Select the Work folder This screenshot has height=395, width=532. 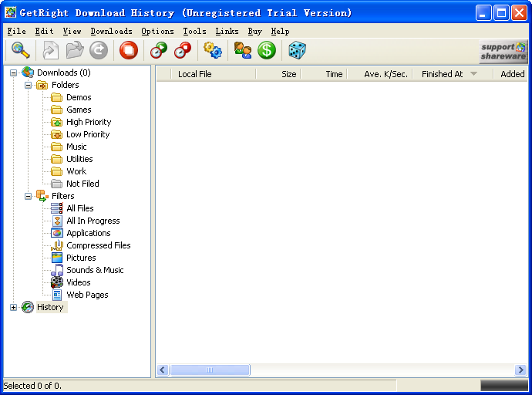76,171
